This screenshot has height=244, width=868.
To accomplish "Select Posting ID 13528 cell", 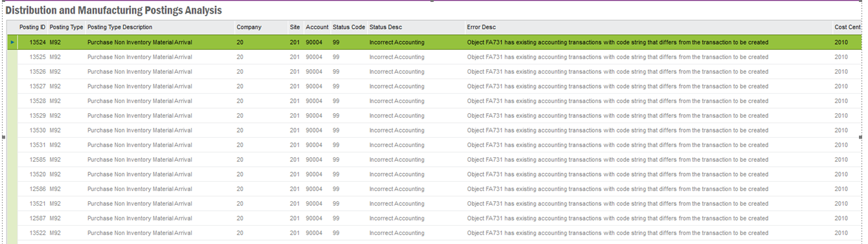I will pyautogui.click(x=38, y=101).
